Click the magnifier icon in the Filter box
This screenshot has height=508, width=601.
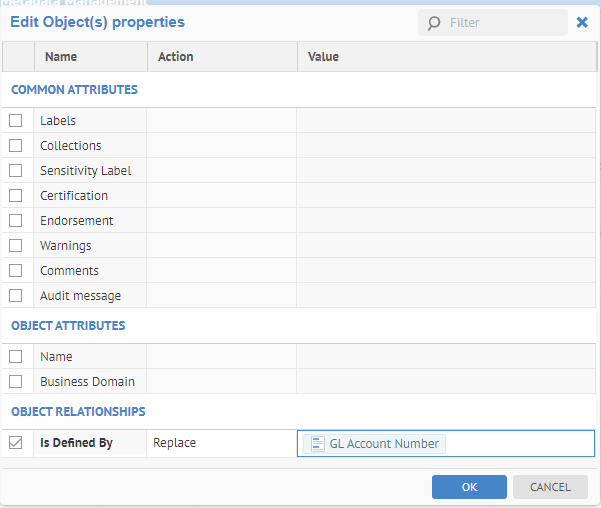pos(434,23)
